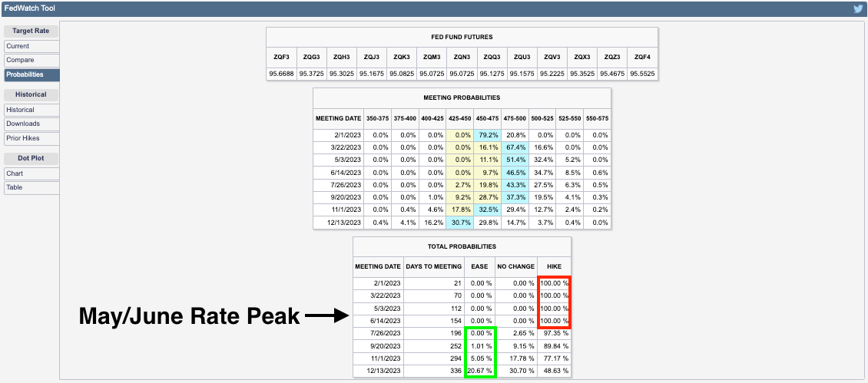Click the 67.4% probability cell
Viewport: 868px width, 383px height.
click(x=515, y=147)
